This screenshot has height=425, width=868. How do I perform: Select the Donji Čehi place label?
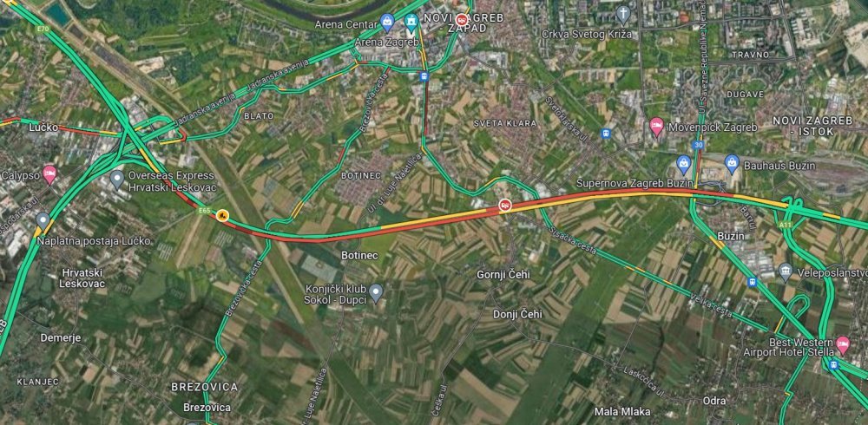pyautogui.click(x=517, y=314)
